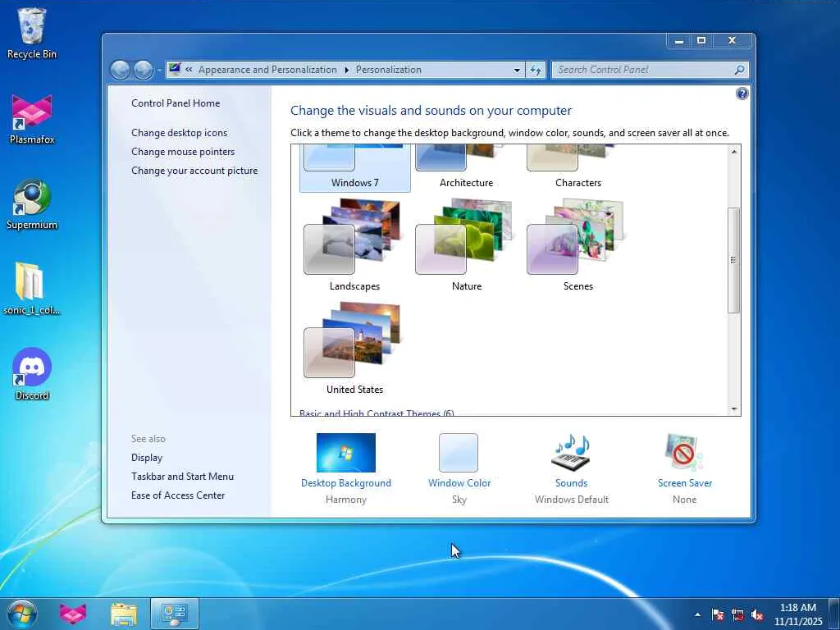
Task: Open Display under See also
Action: coord(147,458)
